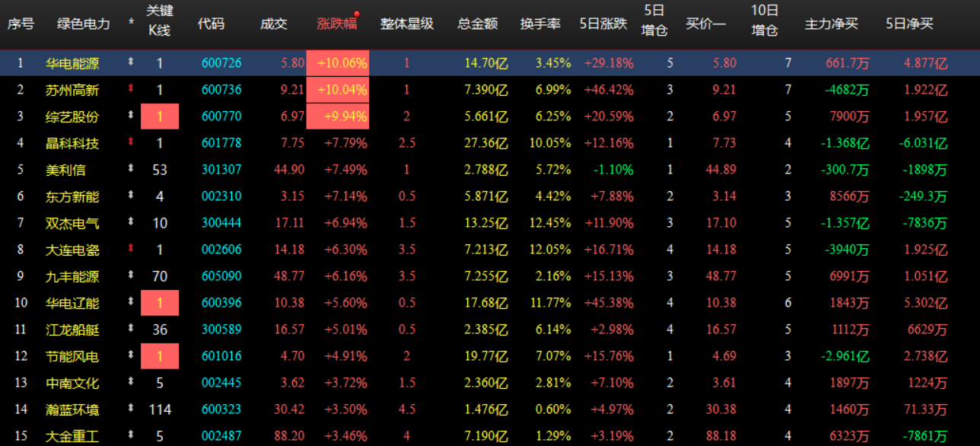Click the red K线 marker for 节能风电
Viewport: 980px width, 446px height.
pyautogui.click(x=160, y=356)
